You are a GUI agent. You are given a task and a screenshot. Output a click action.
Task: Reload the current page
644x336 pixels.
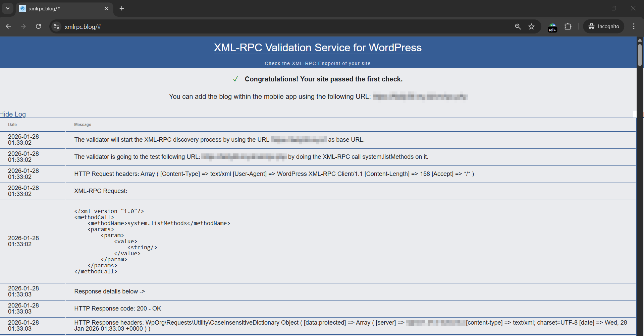(x=38, y=26)
